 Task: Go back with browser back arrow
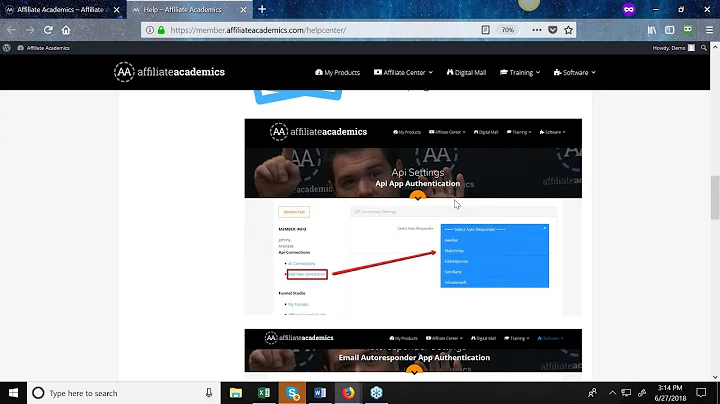pos(11,30)
